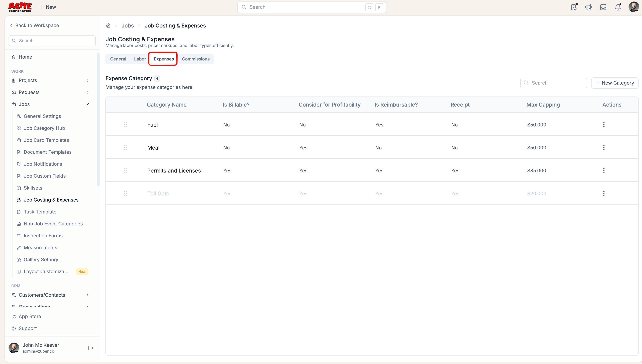The height and width of the screenshot is (364, 642).
Task: Switch to the Labor tab
Action: tap(140, 59)
